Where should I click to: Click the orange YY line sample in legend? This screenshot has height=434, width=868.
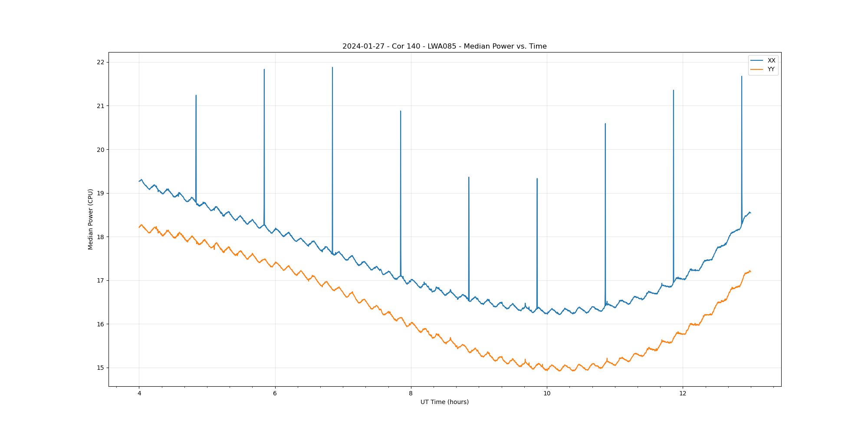point(757,69)
